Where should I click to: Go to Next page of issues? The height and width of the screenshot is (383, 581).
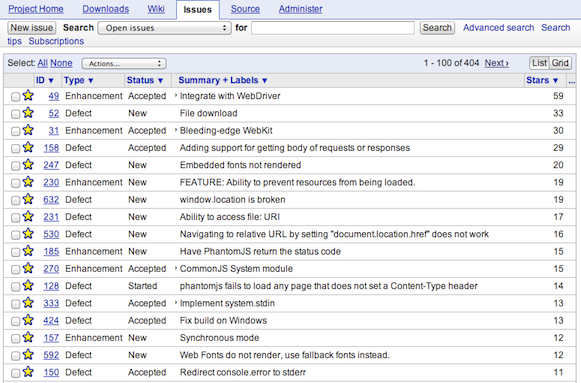tap(497, 63)
